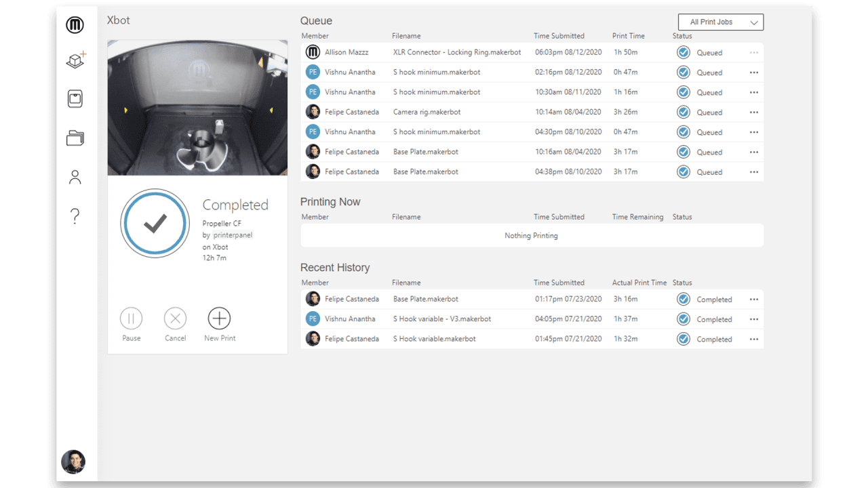Start a New Print with plus icon

(x=219, y=319)
